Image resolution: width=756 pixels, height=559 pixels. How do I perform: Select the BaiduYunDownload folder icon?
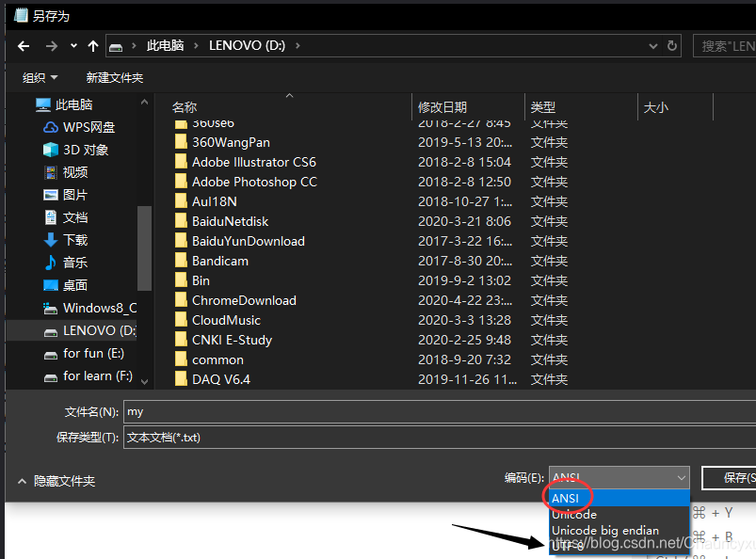pyautogui.click(x=181, y=241)
